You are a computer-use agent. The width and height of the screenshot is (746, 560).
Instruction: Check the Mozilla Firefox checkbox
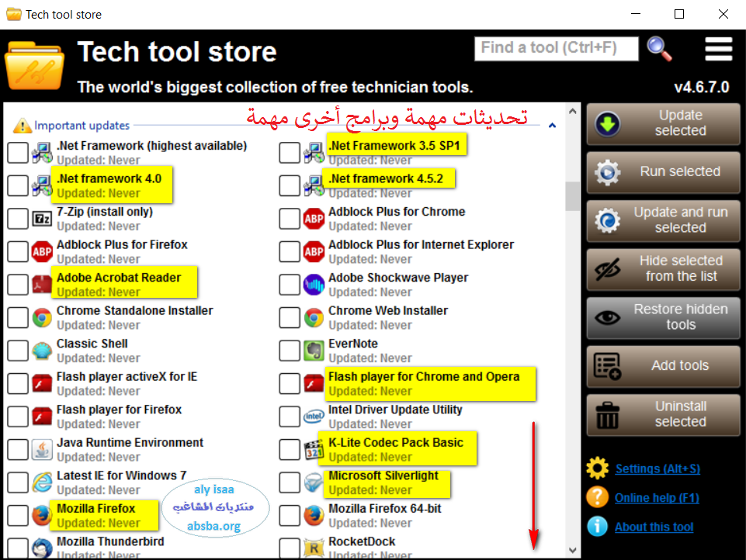tap(17, 516)
